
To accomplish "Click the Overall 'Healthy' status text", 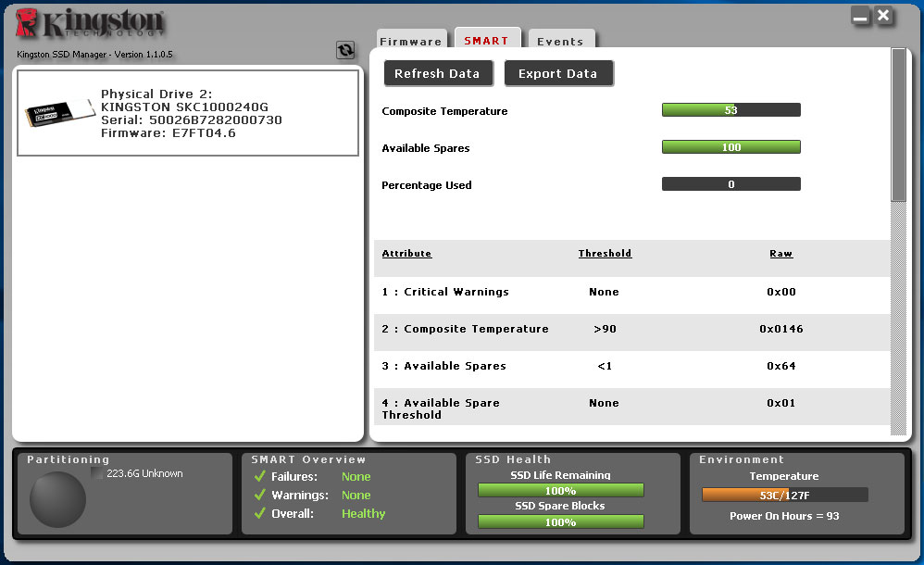I will (x=364, y=514).
